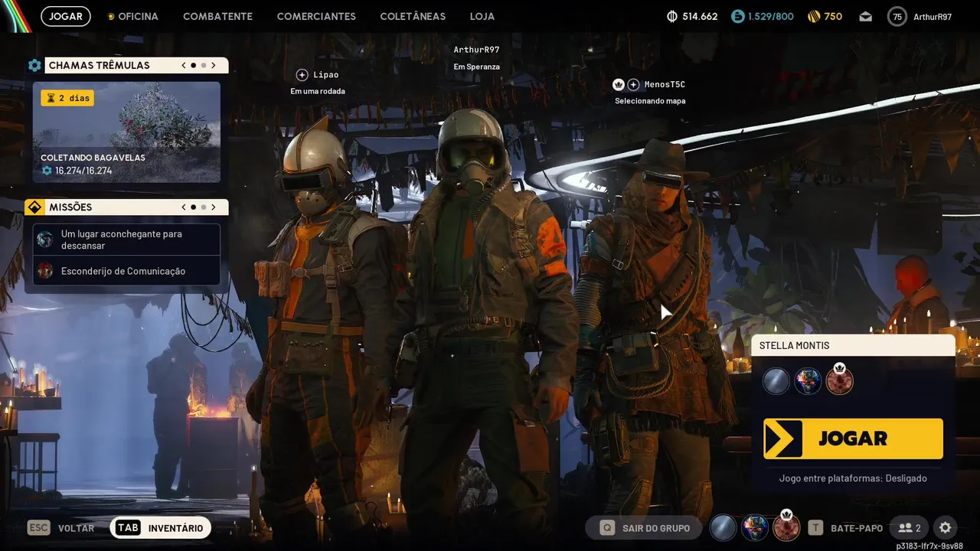Go to previous Missões page arrow
Screen dimensions: 980x551
click(184, 207)
